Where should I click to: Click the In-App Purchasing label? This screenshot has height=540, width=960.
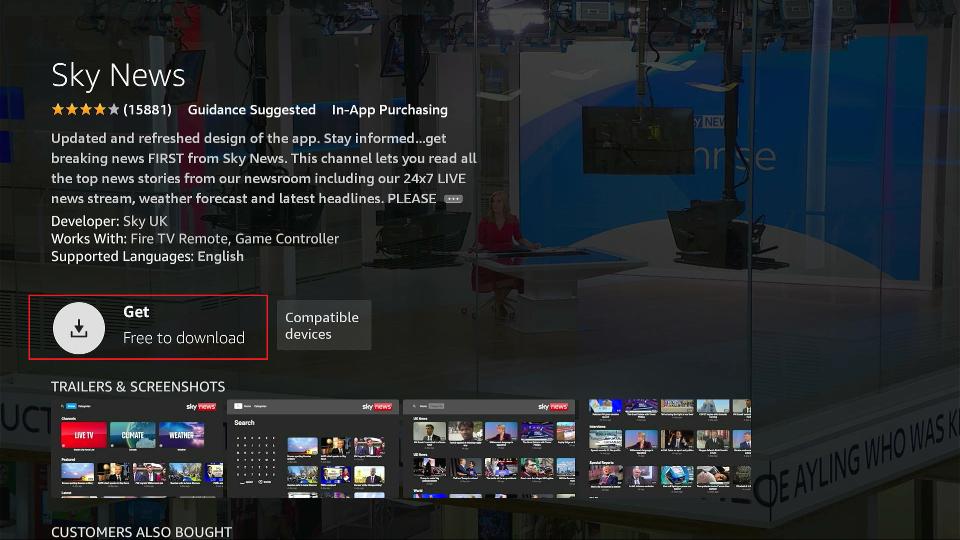click(389, 110)
